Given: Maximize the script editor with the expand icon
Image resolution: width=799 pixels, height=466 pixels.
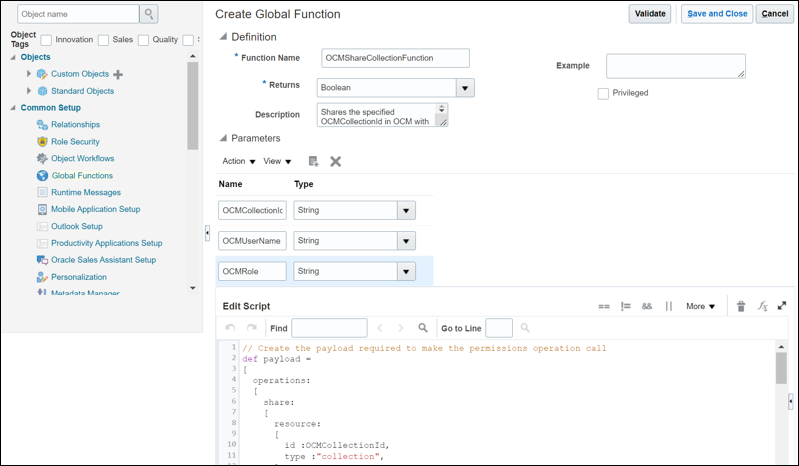Looking at the screenshot, I should tap(781, 306).
